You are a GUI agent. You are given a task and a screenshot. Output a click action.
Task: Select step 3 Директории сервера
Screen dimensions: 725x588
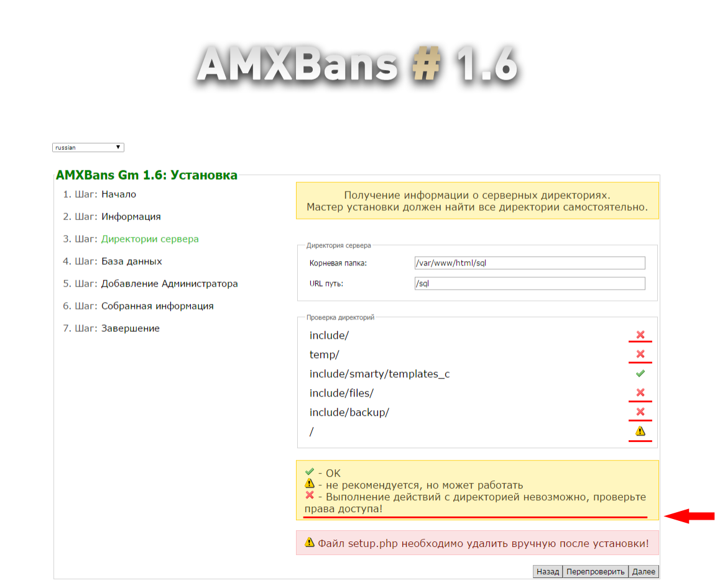coord(150,239)
